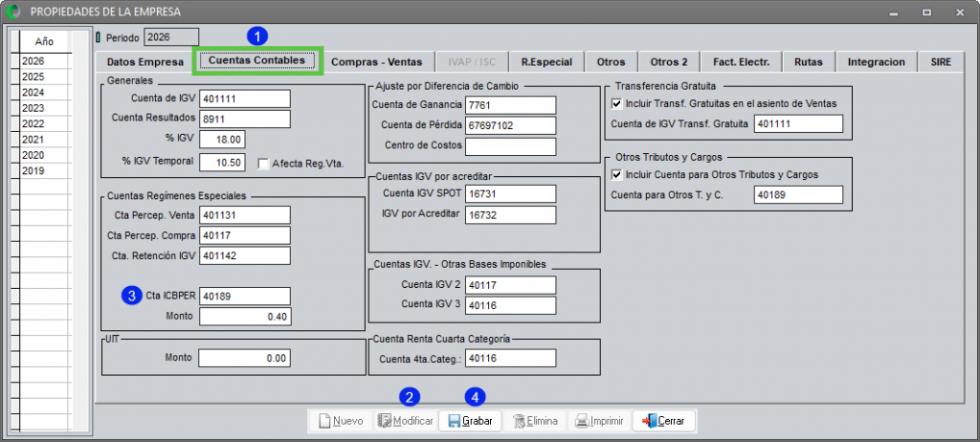Click the Cta Percep. Venta field
Image resolution: width=980 pixels, height=442 pixels.
[244, 215]
